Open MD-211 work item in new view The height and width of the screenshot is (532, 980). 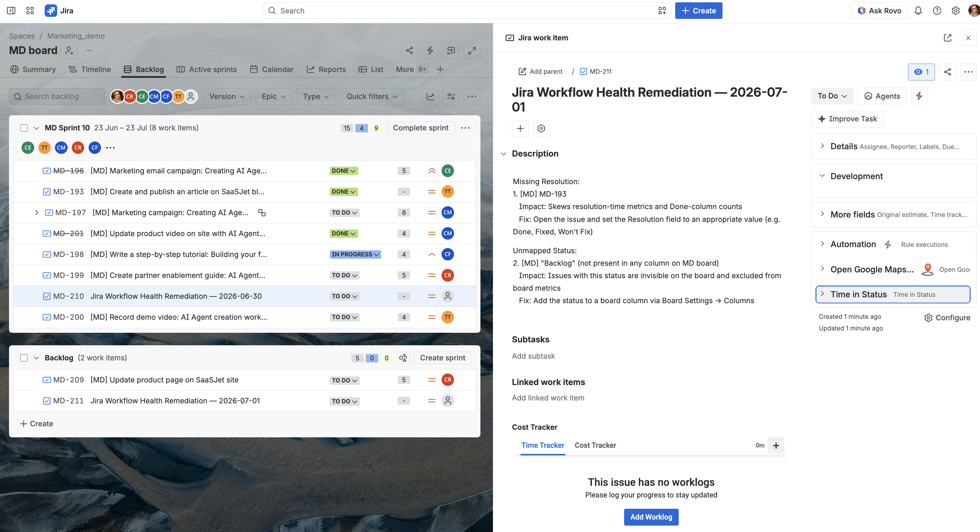(948, 38)
